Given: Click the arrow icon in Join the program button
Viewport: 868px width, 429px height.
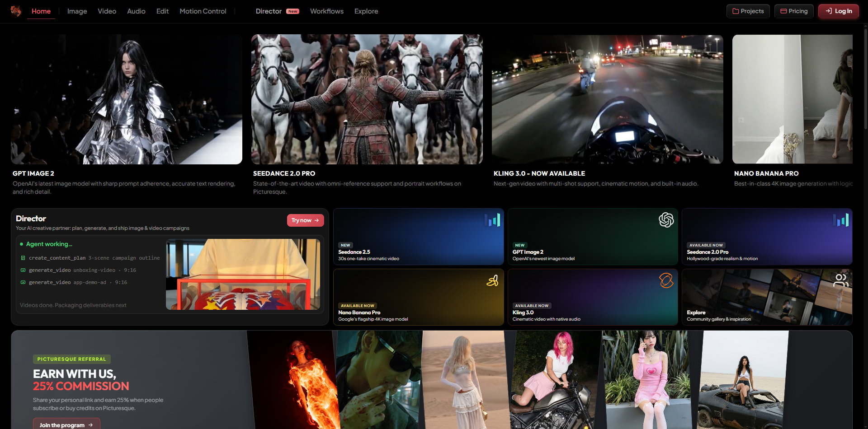Looking at the screenshot, I should tap(90, 425).
